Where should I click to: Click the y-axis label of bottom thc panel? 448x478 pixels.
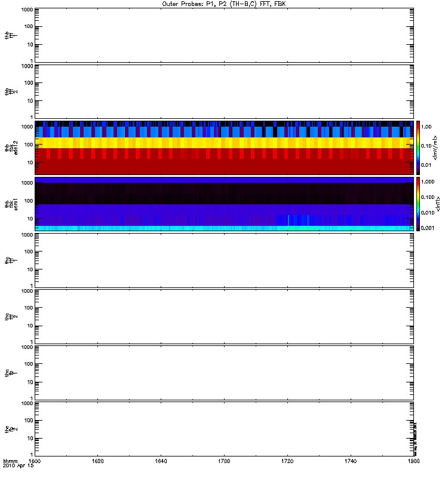11,429
